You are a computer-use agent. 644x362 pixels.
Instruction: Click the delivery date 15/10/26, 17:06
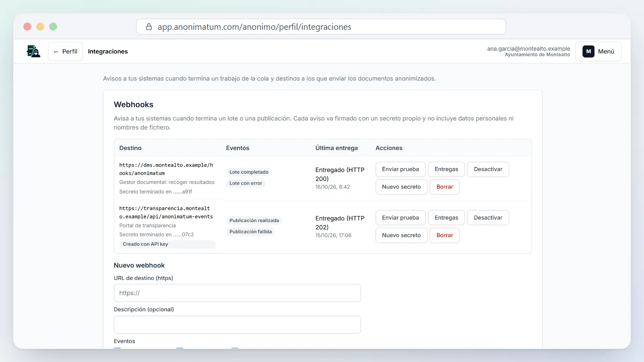[333, 235]
